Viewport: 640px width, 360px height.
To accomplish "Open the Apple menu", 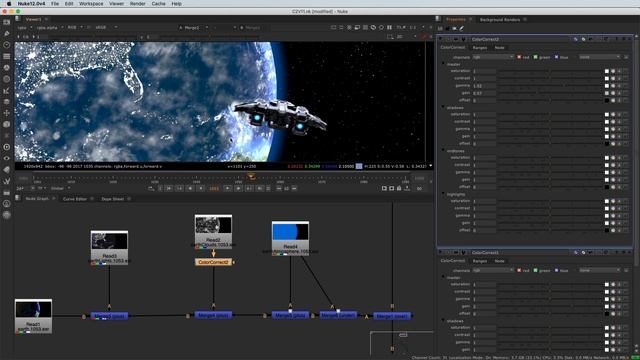I will tap(9, 4).
